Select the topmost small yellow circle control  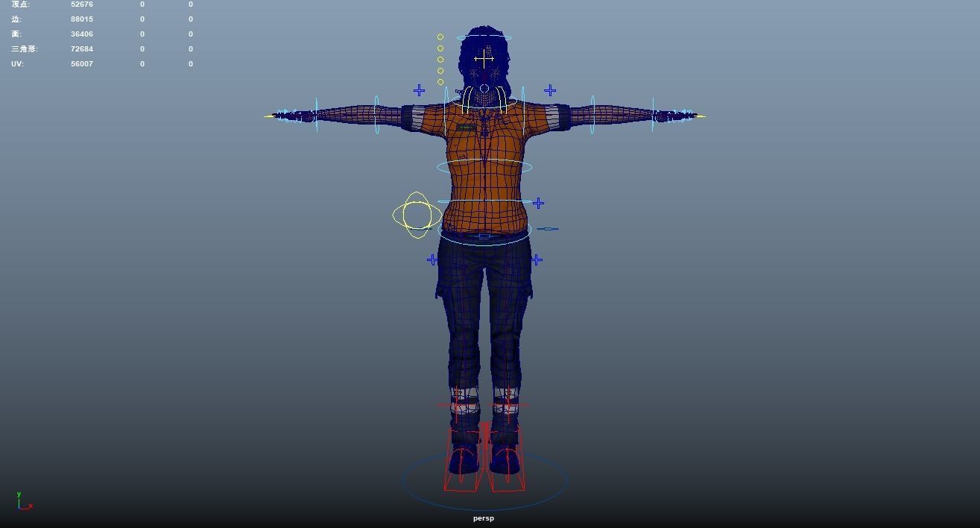(440, 37)
